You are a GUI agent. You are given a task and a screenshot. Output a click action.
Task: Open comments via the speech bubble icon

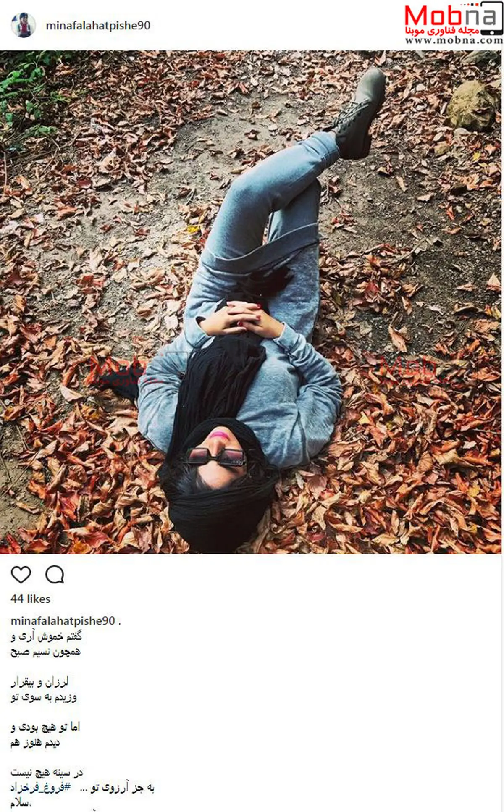click(x=55, y=575)
